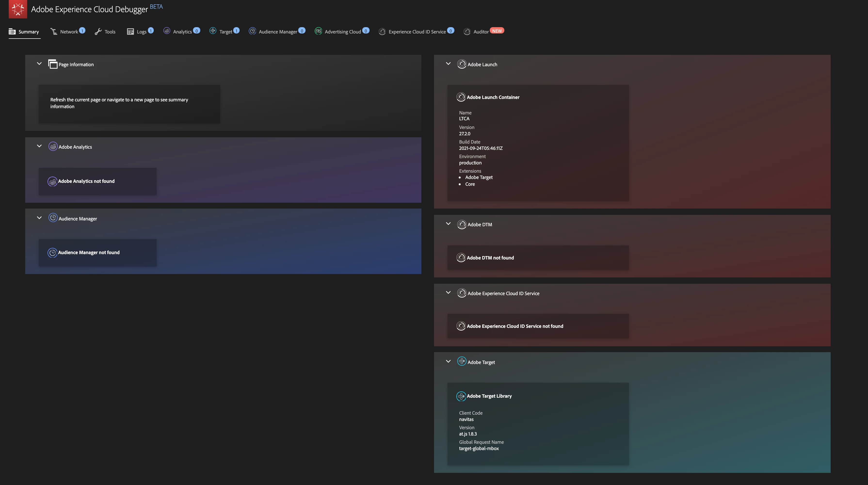Collapse the Adobe Target section chevron
The image size is (868, 485).
pos(448,361)
